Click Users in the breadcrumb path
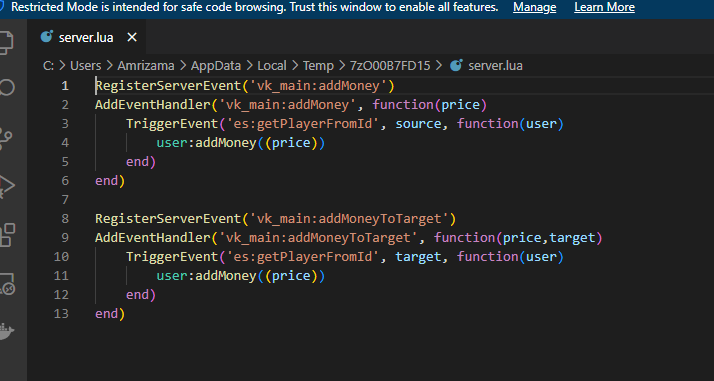 [x=86, y=66]
